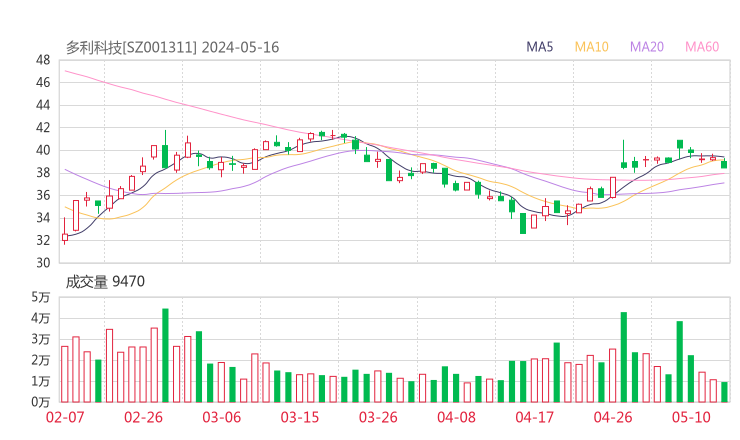Click the 成交量 9470 volume label
This screenshot has width=740, height=440.
(x=105, y=282)
